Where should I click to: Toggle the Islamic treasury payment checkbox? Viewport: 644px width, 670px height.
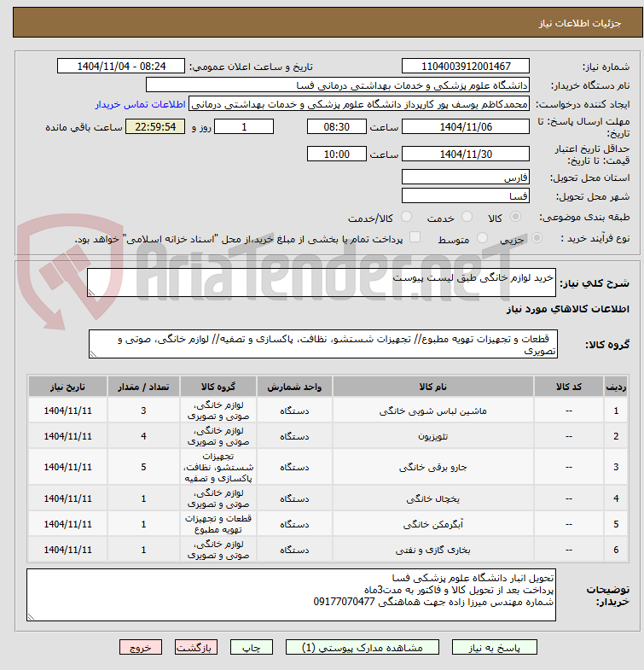click(x=415, y=237)
